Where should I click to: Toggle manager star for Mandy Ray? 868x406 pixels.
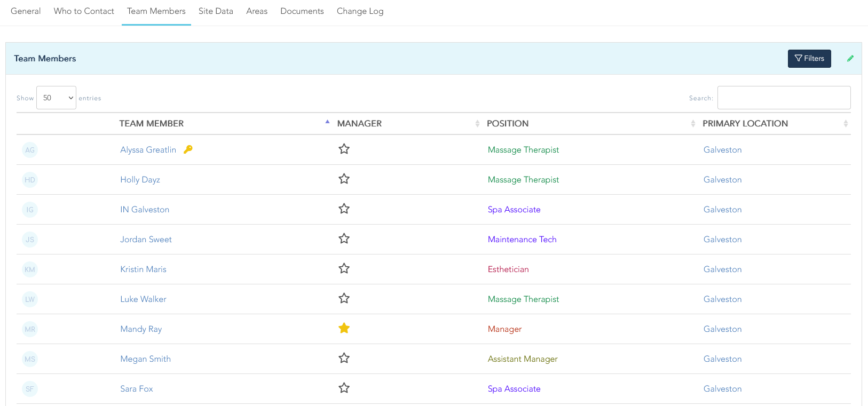(x=344, y=329)
